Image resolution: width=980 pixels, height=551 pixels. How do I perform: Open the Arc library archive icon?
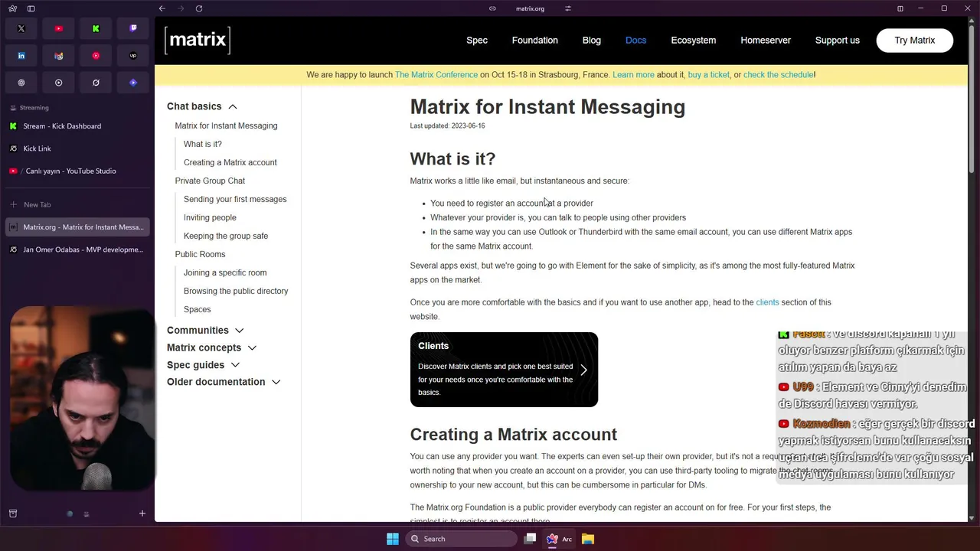click(13, 514)
